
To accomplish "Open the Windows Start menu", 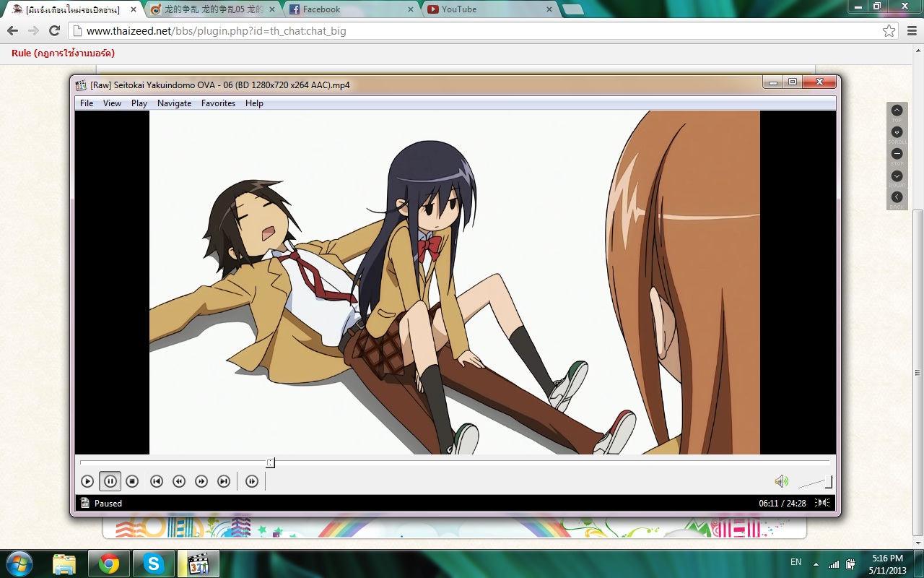I will coord(19,563).
